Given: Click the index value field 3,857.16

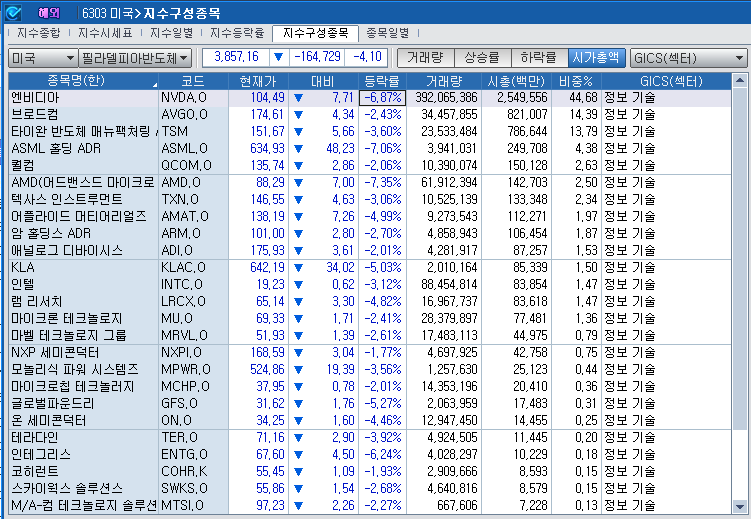Looking at the screenshot, I should [x=236, y=57].
